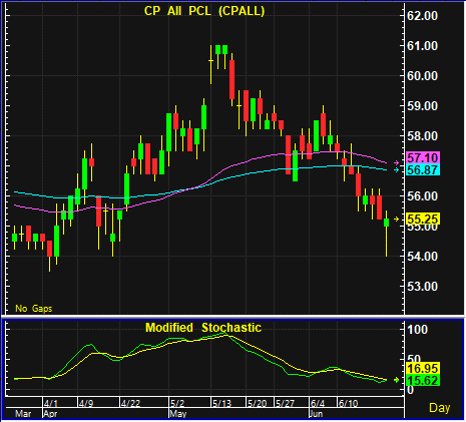The height and width of the screenshot is (422, 466).
Task: Click the No Gaps label
Action: [34, 309]
